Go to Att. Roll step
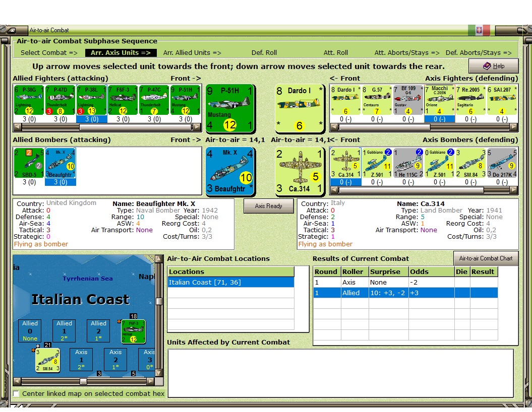This screenshot has height=412, width=532. pyautogui.click(x=335, y=52)
